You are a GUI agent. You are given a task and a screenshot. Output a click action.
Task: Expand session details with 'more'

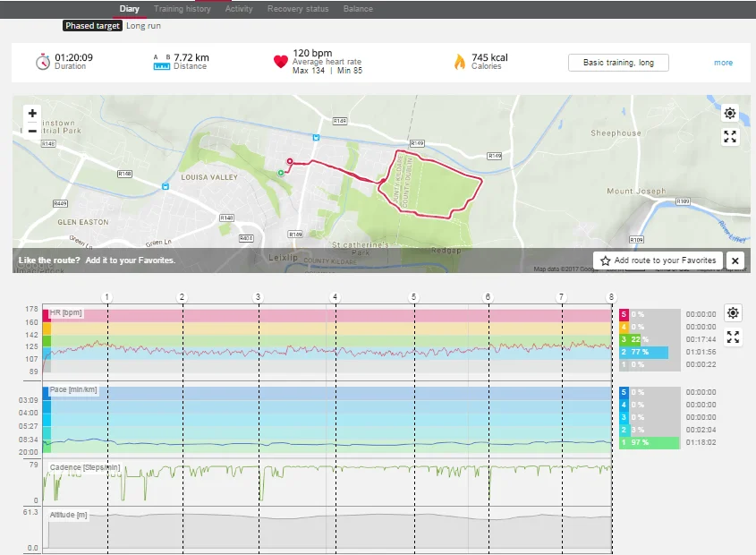(723, 63)
